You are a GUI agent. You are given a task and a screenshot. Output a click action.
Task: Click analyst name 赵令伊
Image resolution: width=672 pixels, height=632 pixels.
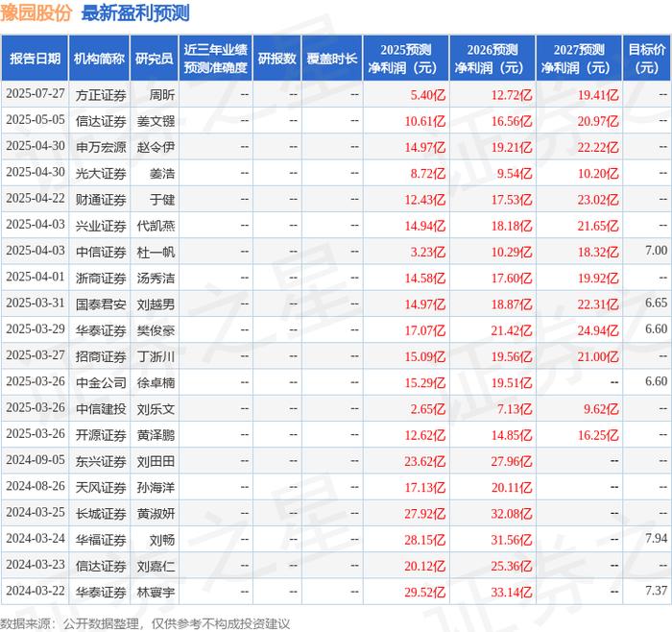point(156,147)
